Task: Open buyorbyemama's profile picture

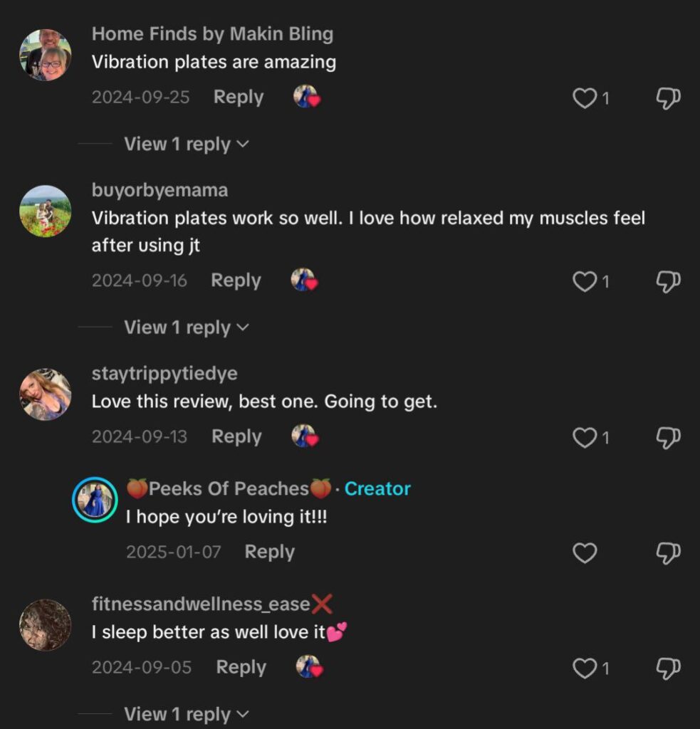Action: [x=46, y=211]
